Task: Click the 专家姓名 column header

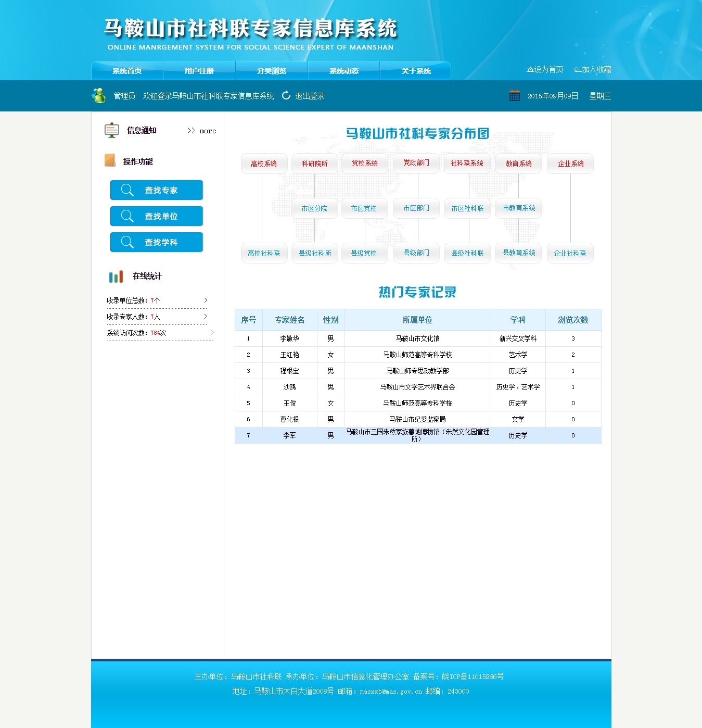Action: click(x=290, y=320)
